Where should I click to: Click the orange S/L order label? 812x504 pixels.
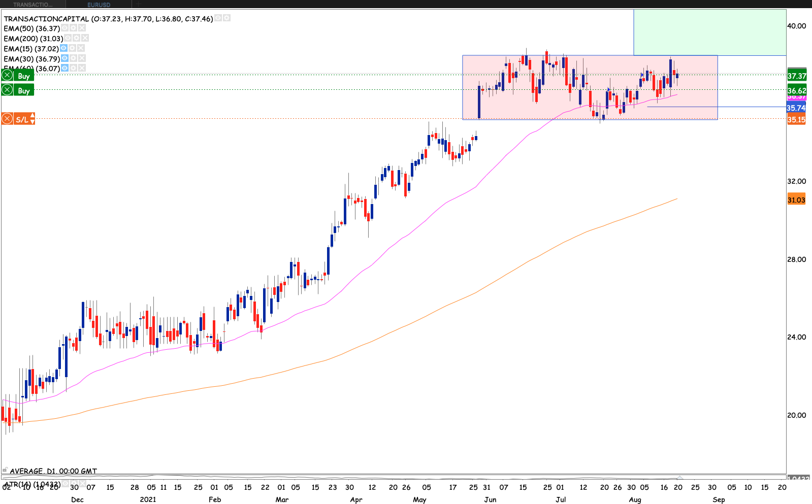point(21,119)
